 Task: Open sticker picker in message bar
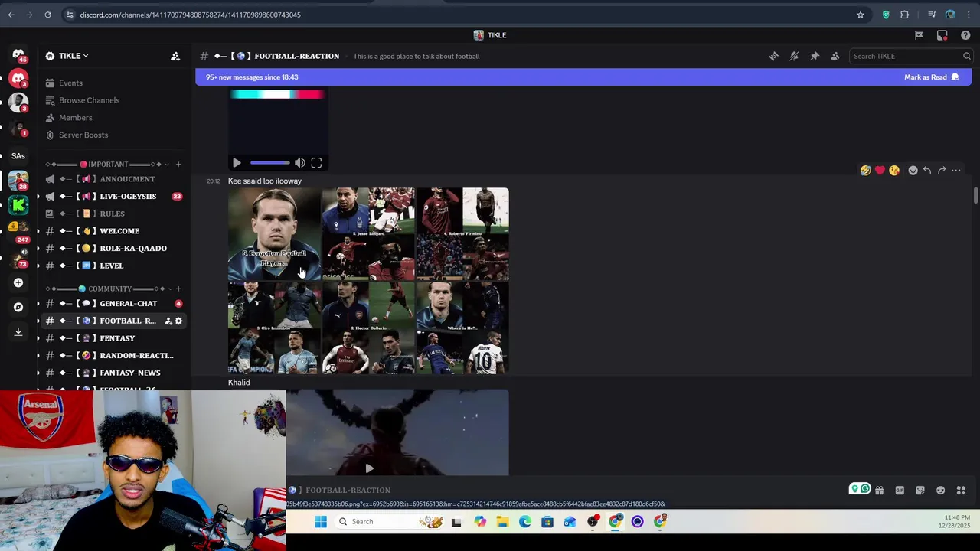coord(920,491)
